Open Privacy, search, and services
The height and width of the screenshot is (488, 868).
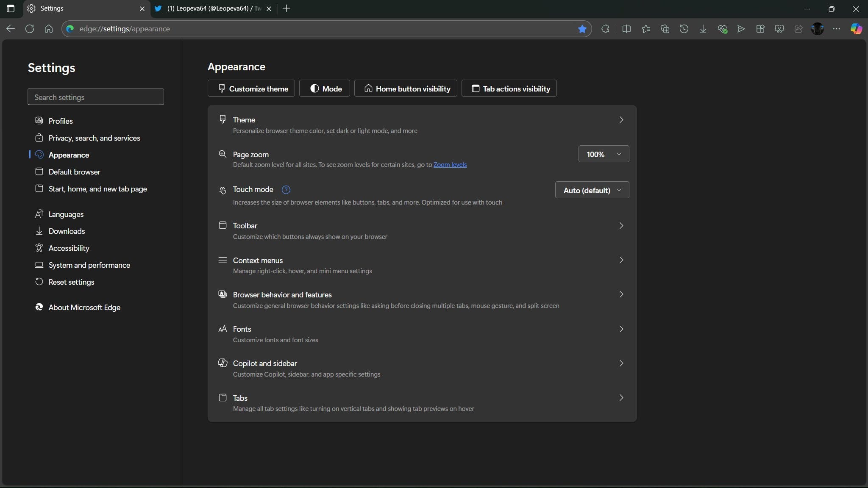click(x=94, y=138)
